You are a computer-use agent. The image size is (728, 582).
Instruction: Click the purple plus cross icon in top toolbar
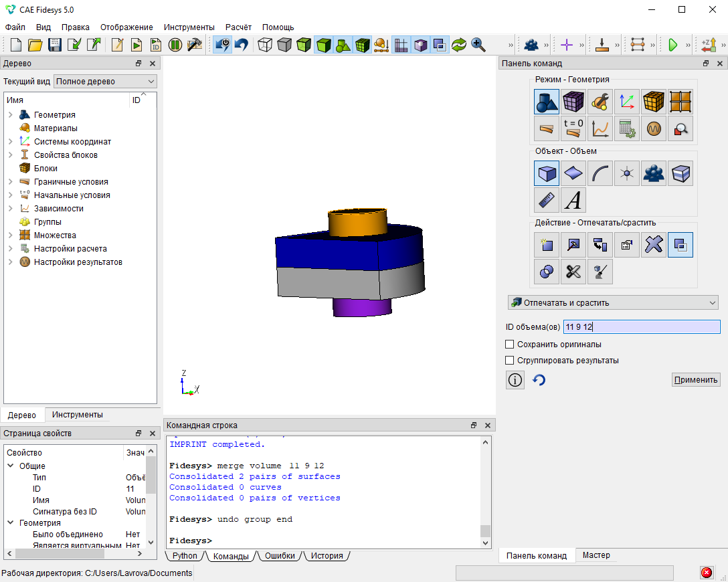coord(567,45)
